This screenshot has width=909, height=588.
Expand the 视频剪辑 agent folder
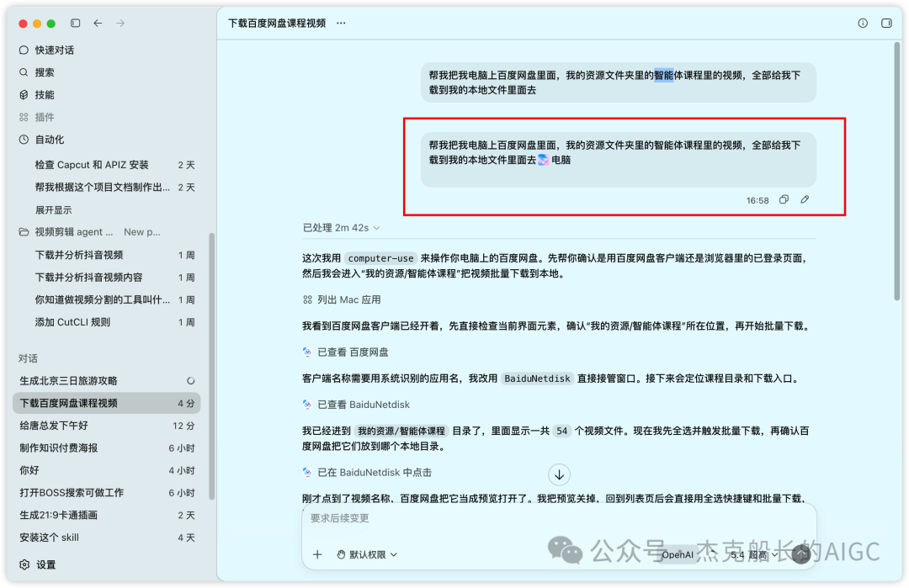click(107, 232)
